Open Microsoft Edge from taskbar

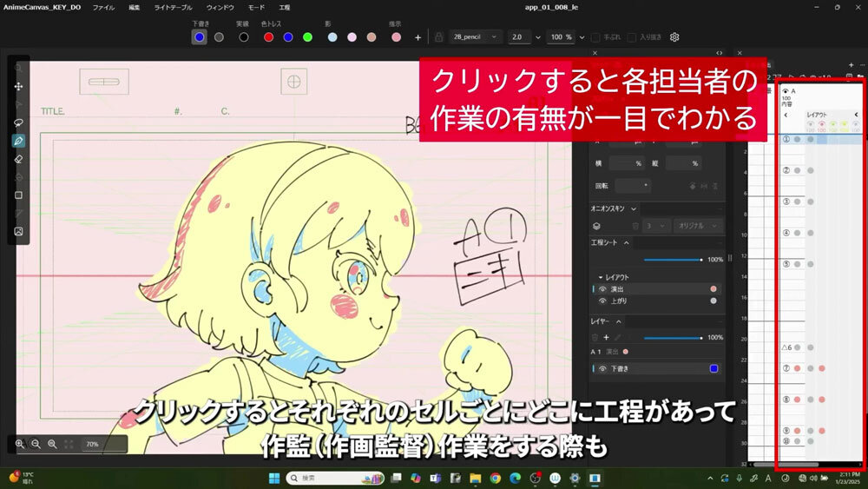516,478
